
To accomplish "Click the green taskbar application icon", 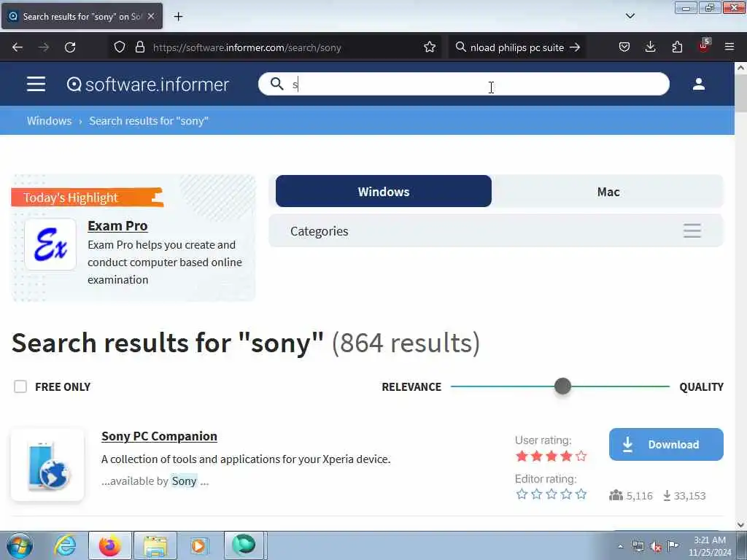I will [x=244, y=545].
